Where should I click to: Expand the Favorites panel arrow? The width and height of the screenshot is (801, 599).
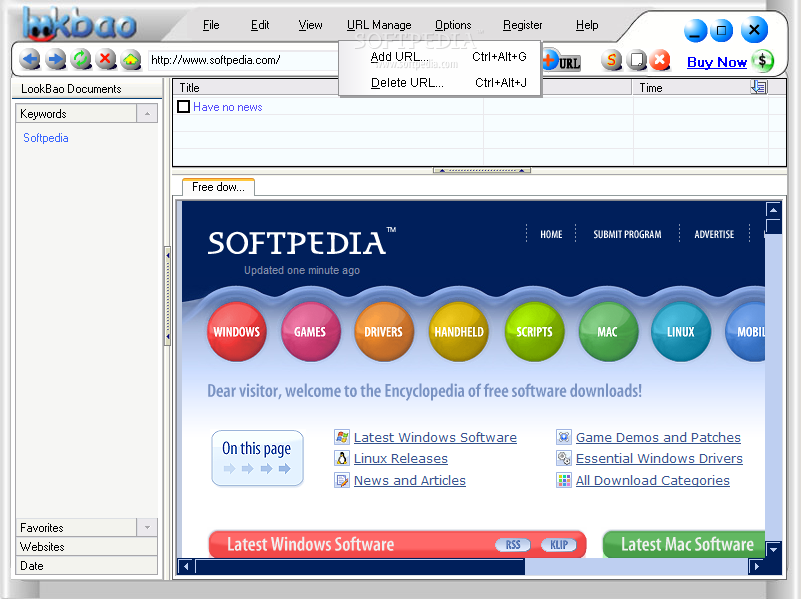point(147,527)
